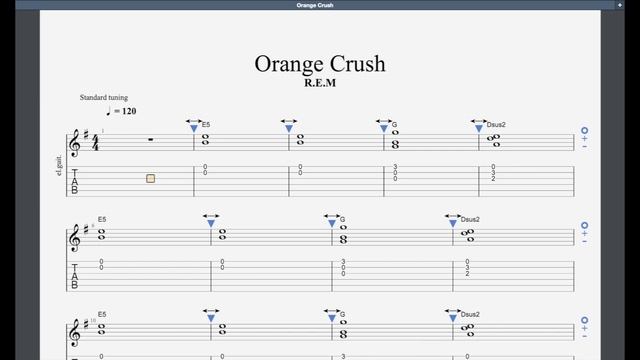Click minus icon at end of first system
Image resolution: width=640 pixels, height=360 pixels.
click(x=584, y=146)
